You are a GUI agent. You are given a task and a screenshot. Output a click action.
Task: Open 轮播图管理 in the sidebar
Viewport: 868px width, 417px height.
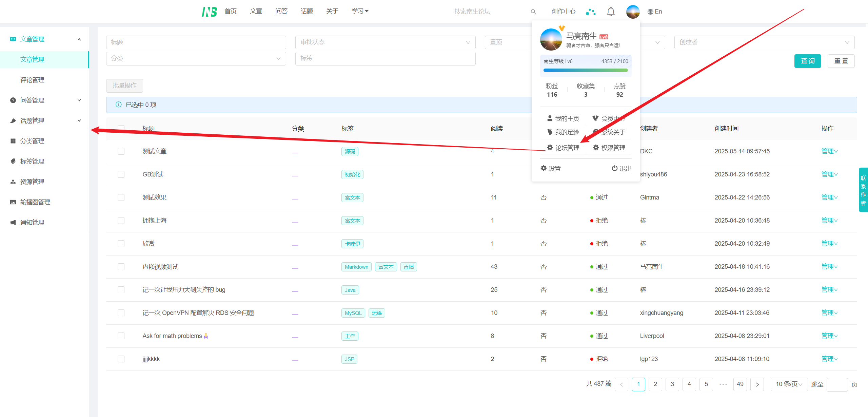pyautogui.click(x=35, y=202)
